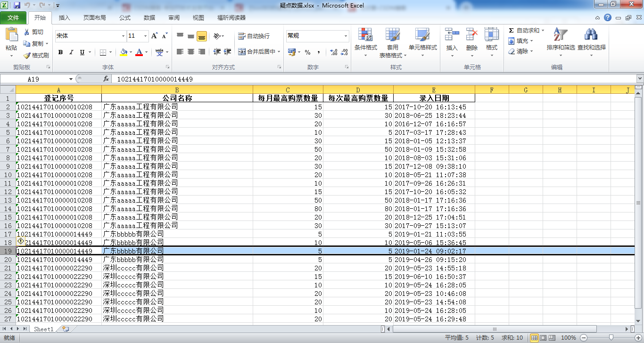The image size is (644, 343).
Task: Click the insert function fx icon
Action: click(106, 79)
